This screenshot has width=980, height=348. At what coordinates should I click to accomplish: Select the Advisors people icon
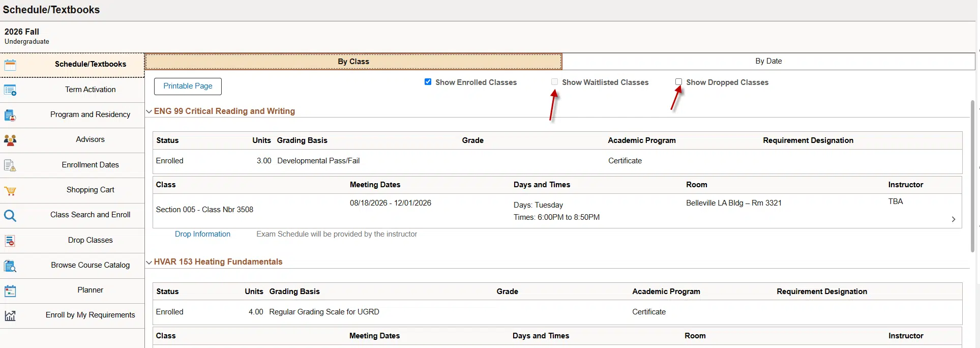click(10, 140)
